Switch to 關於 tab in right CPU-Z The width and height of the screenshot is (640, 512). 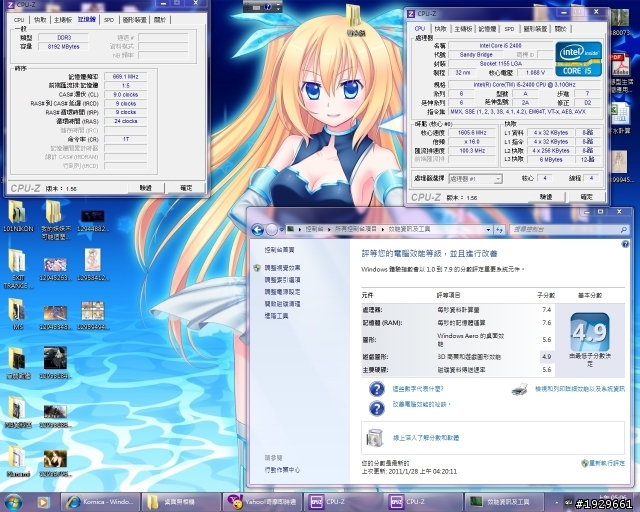(x=561, y=29)
